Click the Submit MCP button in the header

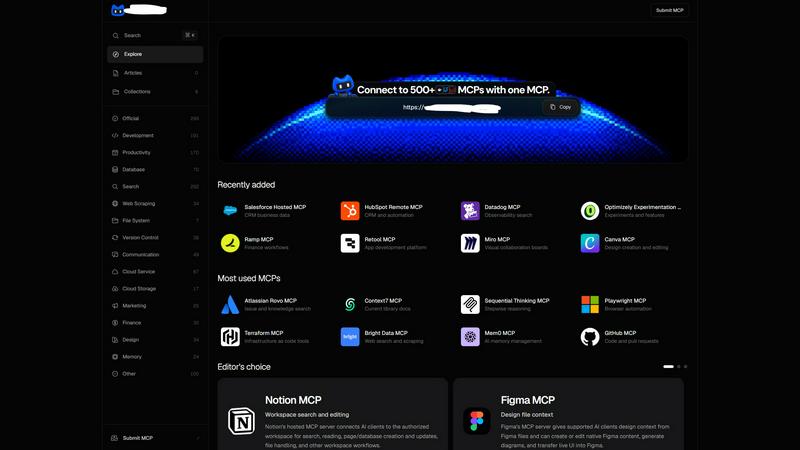[x=669, y=10]
